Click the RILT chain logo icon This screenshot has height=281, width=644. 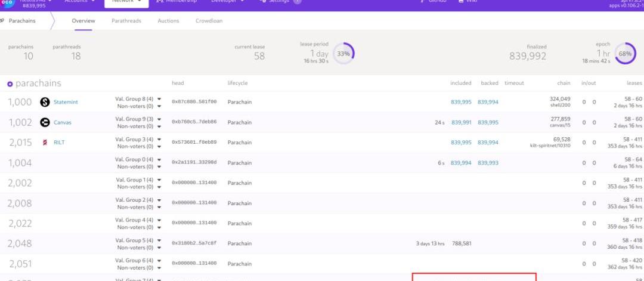point(45,143)
